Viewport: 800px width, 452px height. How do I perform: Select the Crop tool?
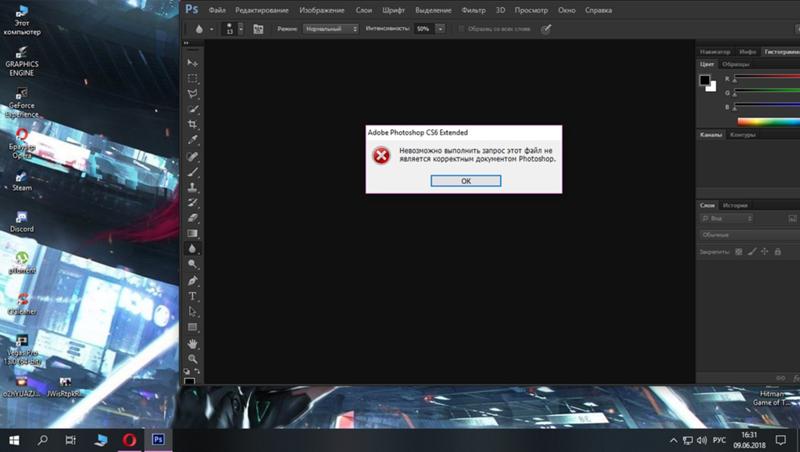[x=192, y=124]
